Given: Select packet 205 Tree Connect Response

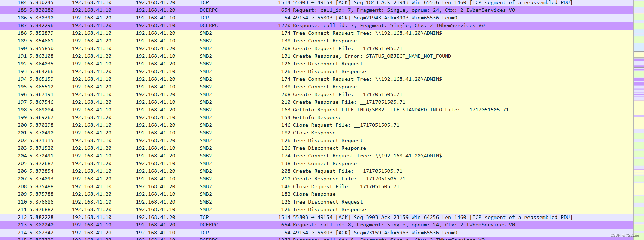Looking at the screenshot, I should [317, 164].
